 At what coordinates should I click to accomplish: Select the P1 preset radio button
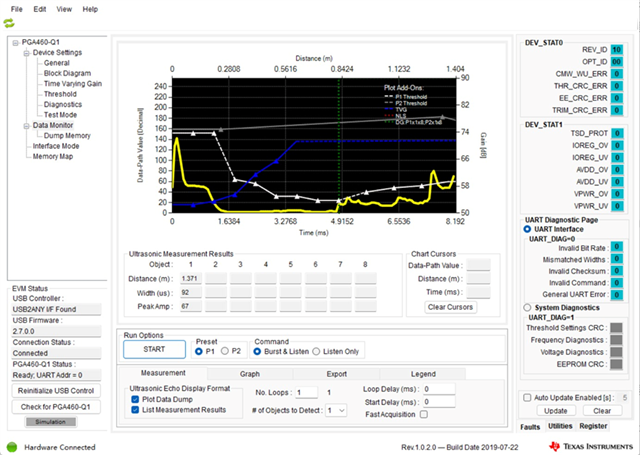click(199, 351)
